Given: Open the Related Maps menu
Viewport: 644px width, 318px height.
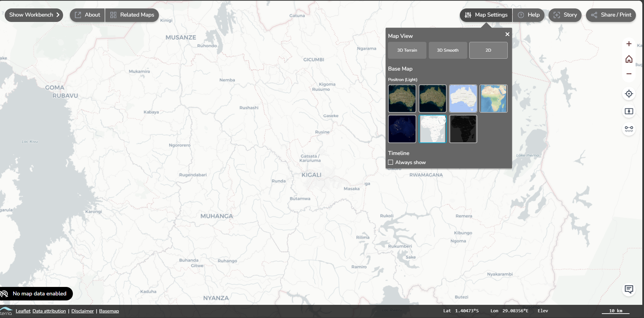Looking at the screenshot, I should pyautogui.click(x=132, y=15).
